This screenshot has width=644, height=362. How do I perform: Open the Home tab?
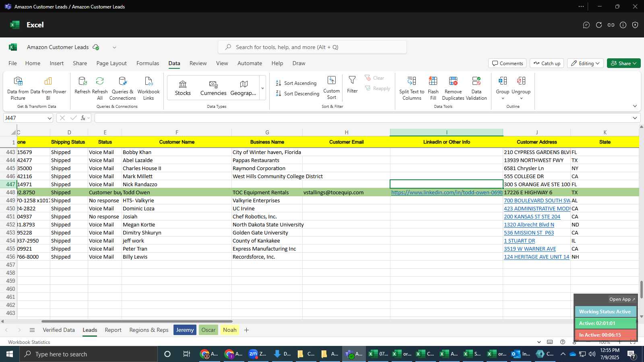33,64
